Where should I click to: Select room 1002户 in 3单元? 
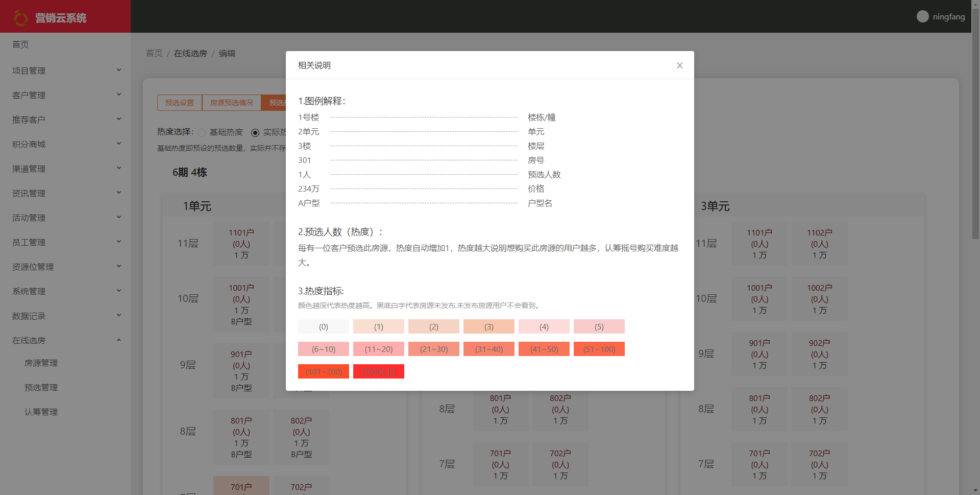pyautogui.click(x=820, y=299)
